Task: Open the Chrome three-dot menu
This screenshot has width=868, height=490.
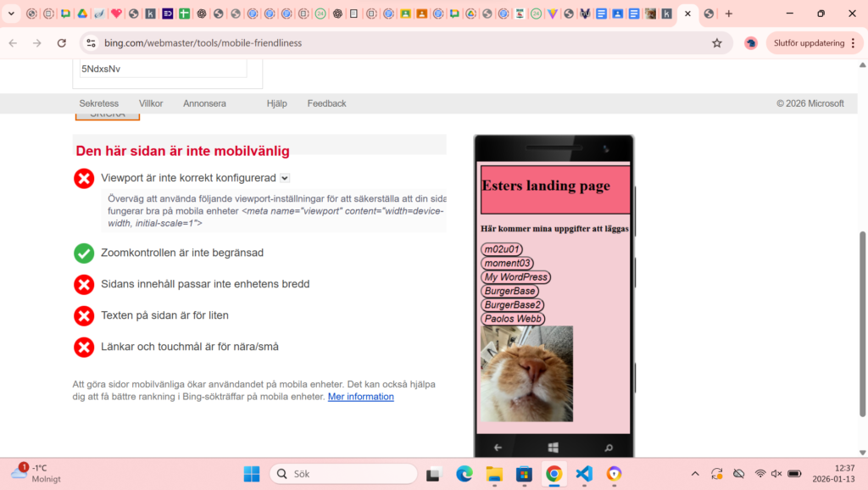Action: (853, 43)
